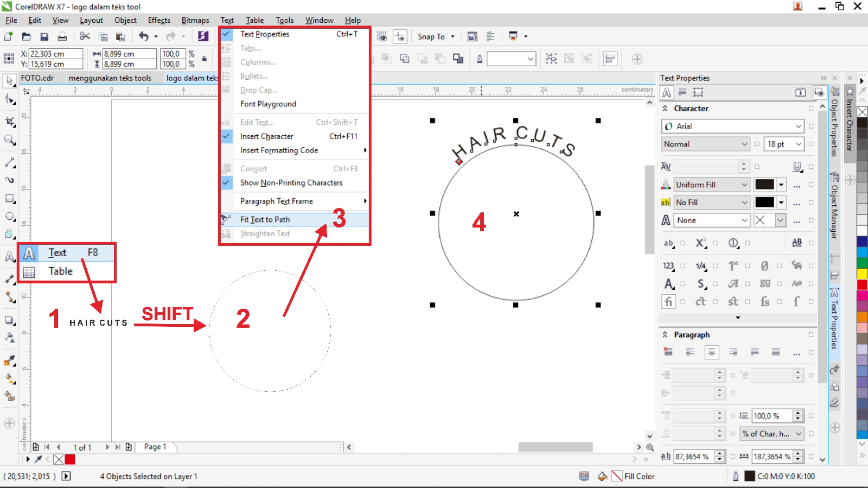The image size is (868, 488).
Task: Collapse the Character section chevron
Action: (x=665, y=109)
